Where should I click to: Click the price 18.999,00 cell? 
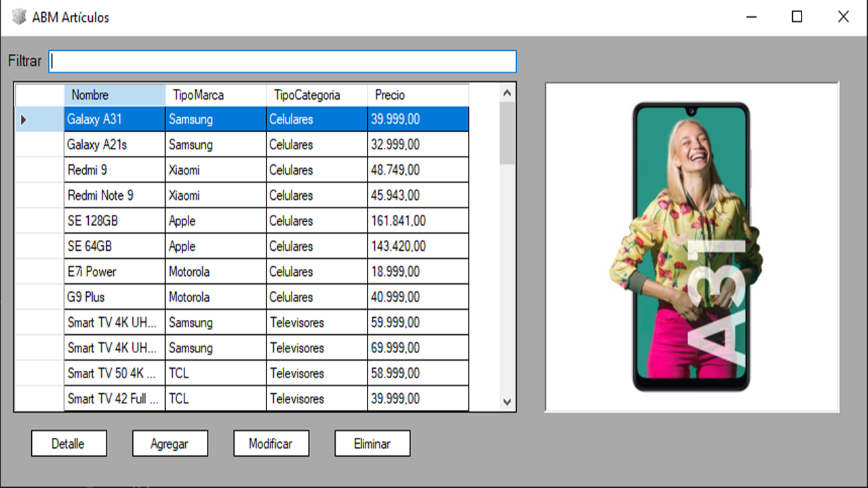tap(418, 272)
